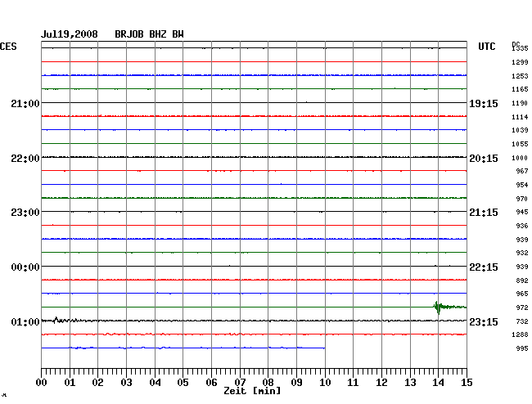The width and height of the screenshot is (532, 404).
Task: Click the DC offset value 954
Action: click(522, 185)
